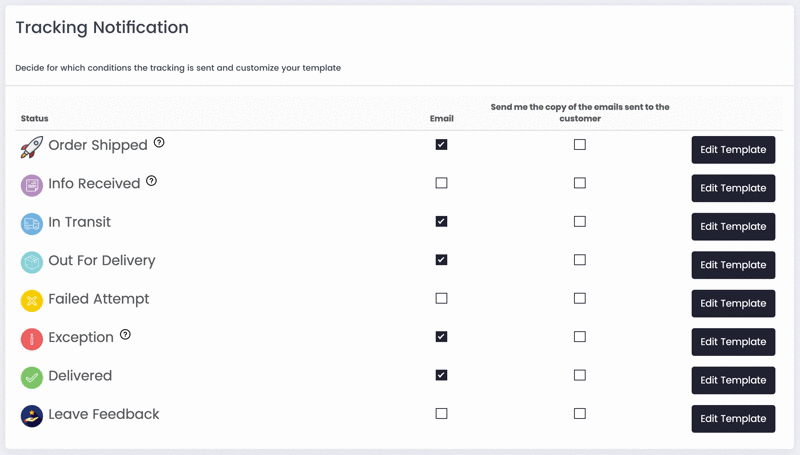Edit Template for Leave Feedback
Screen dimensions: 800x455
point(733,419)
